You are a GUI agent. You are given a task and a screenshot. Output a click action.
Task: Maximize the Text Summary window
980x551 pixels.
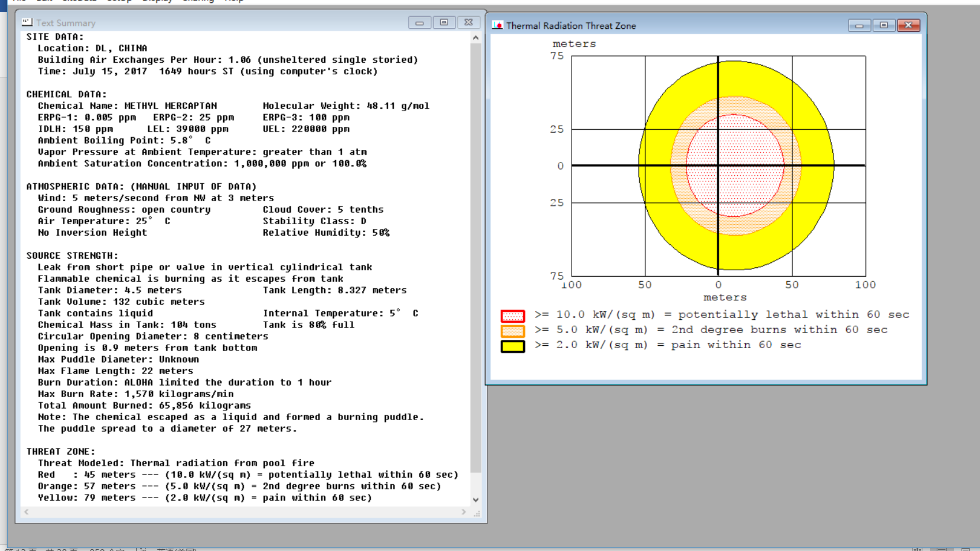click(444, 22)
